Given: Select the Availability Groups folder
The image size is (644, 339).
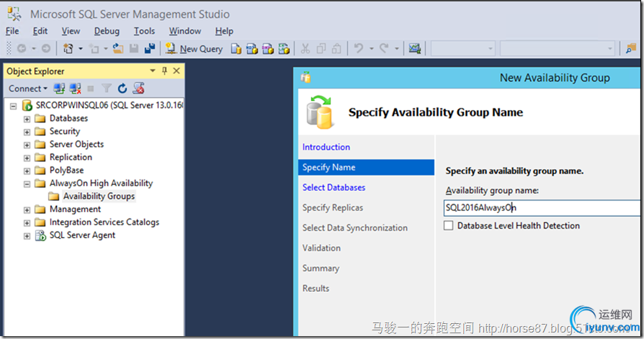Looking at the screenshot, I should point(98,196).
